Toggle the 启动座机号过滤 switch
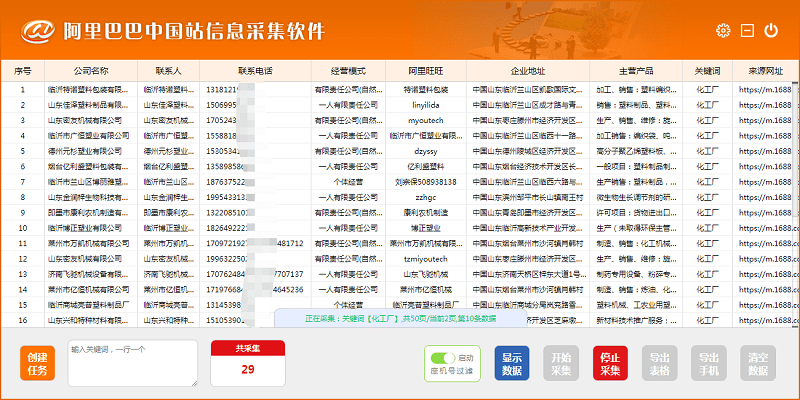Screen dimensions: 800x400 point(443,358)
